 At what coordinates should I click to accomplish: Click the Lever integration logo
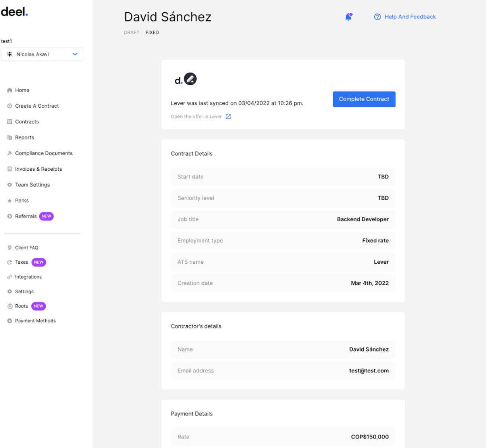click(x=190, y=79)
